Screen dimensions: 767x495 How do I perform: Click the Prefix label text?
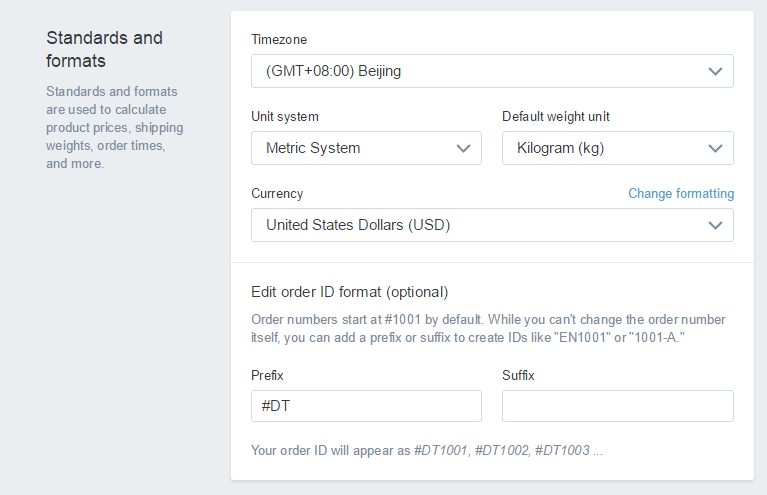(268, 375)
